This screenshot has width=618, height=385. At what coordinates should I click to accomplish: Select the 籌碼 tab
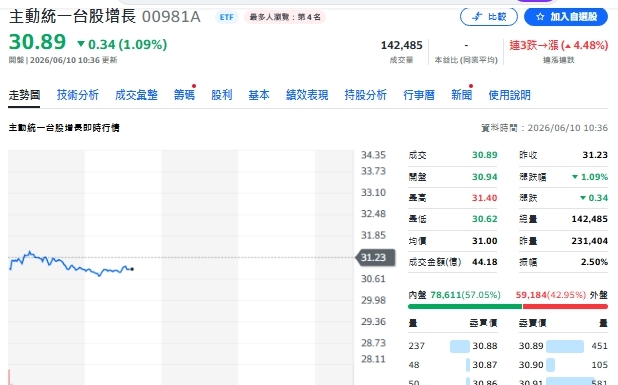[184, 95]
